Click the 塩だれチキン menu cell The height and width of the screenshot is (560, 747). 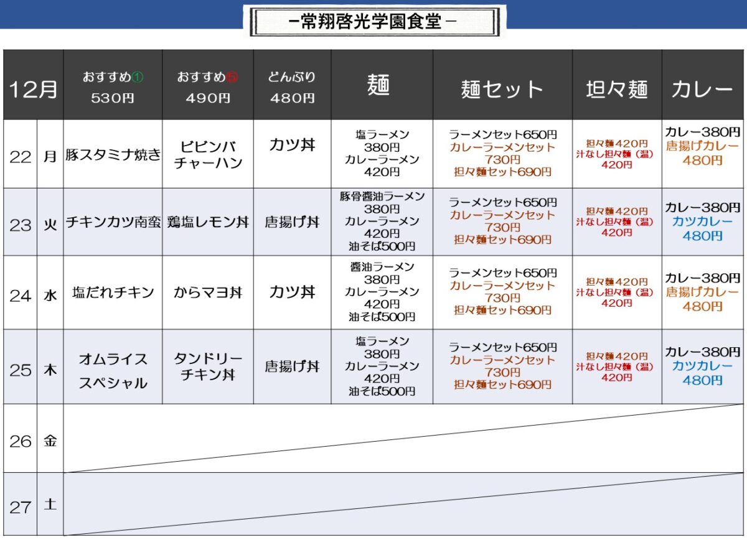[x=113, y=292]
